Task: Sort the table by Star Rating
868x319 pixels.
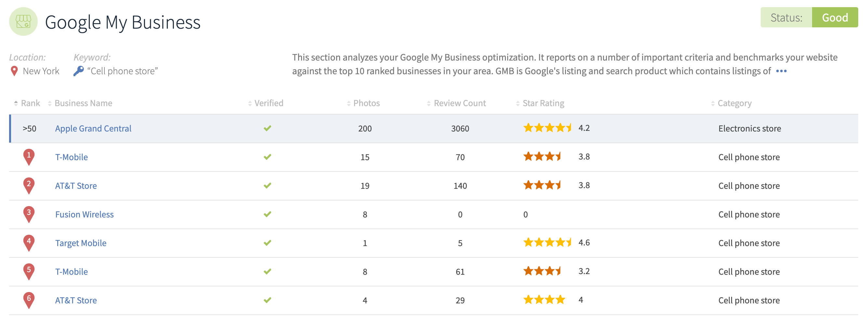Action: (x=540, y=103)
